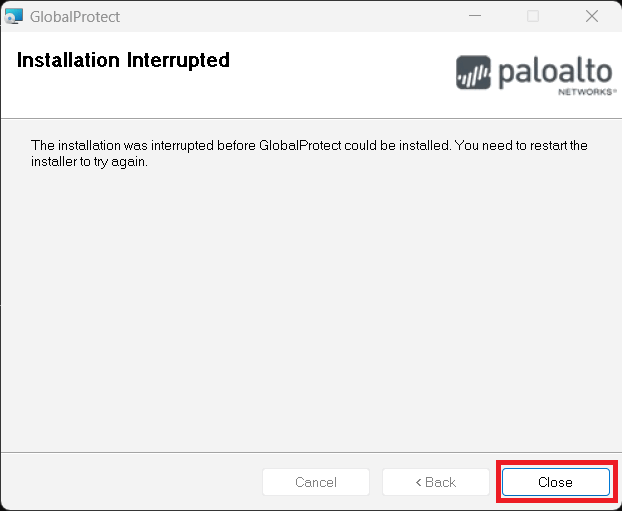Click the Palo Alto Networks logo symbol
Image resolution: width=622 pixels, height=511 pixels.
click(473, 73)
